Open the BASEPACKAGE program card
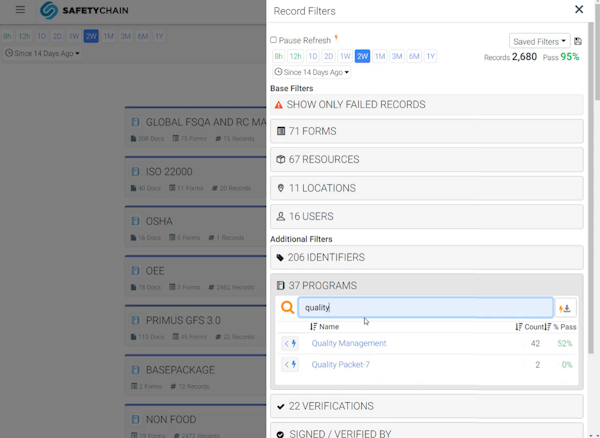Screen dimensions: 600x438 click(196, 375)
